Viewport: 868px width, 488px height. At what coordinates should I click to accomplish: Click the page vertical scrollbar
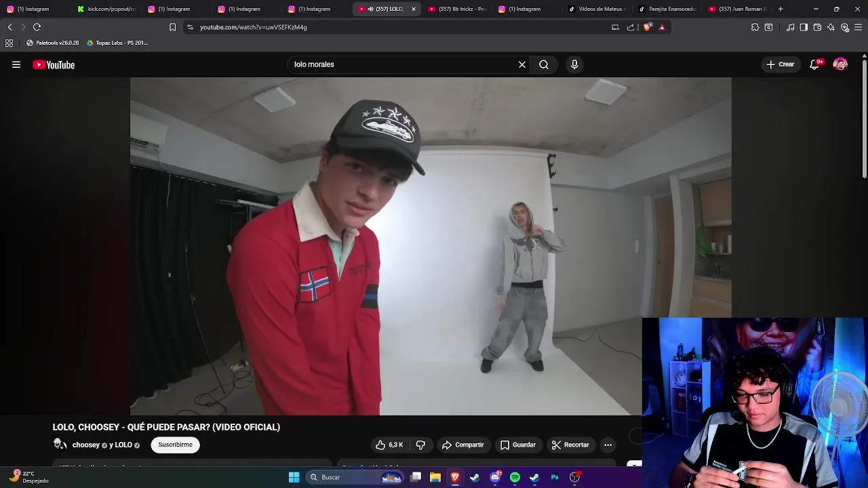[x=865, y=119]
